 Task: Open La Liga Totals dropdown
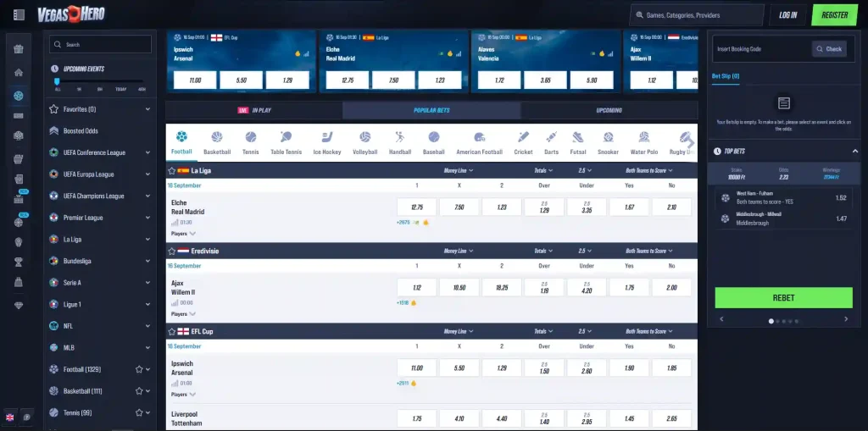[x=543, y=170]
